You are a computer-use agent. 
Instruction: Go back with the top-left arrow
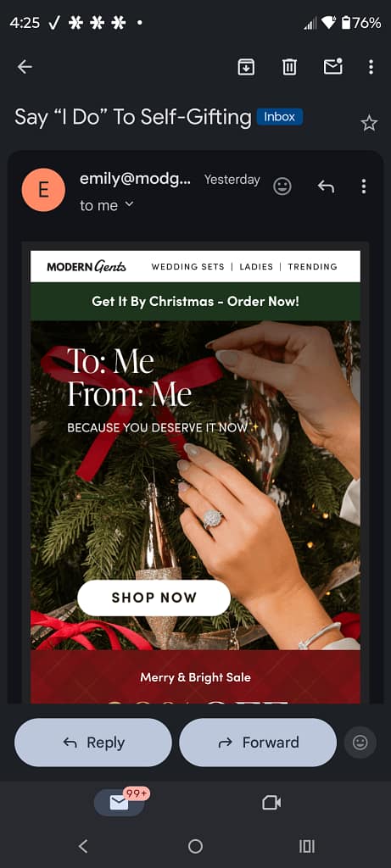[25, 67]
